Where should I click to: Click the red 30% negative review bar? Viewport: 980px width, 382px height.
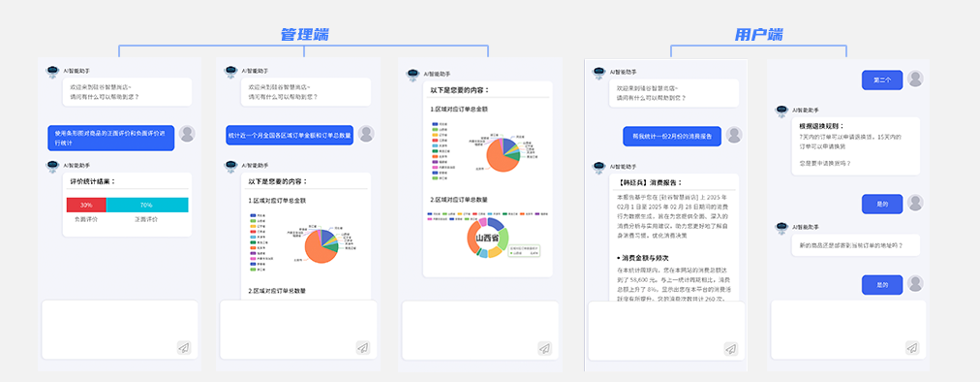coord(86,205)
